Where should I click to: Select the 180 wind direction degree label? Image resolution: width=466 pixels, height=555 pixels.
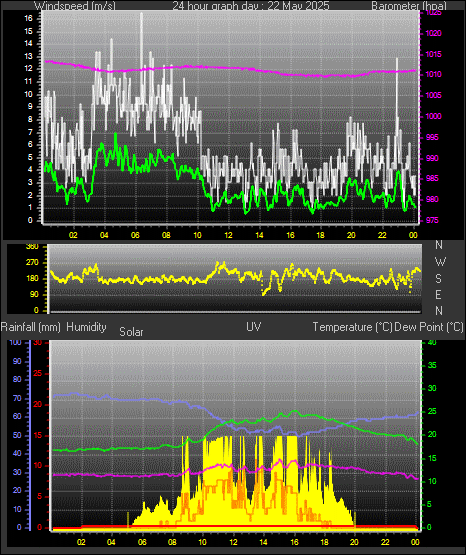(33, 279)
